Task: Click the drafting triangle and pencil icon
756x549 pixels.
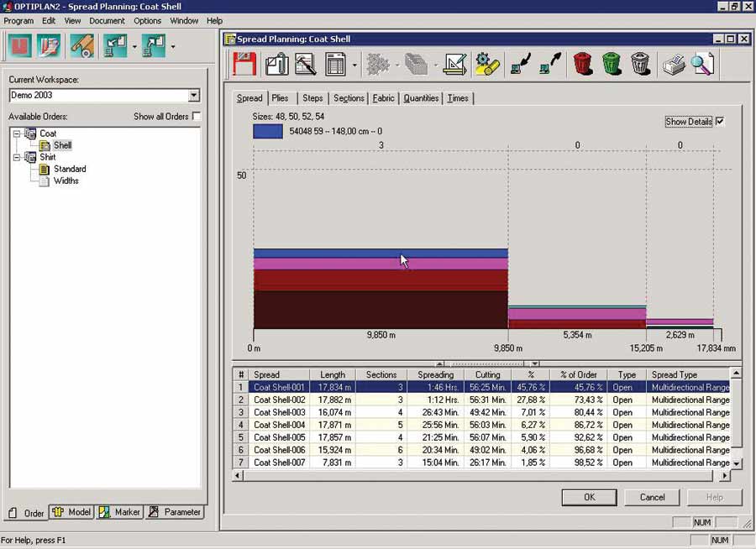Action: tap(455, 64)
